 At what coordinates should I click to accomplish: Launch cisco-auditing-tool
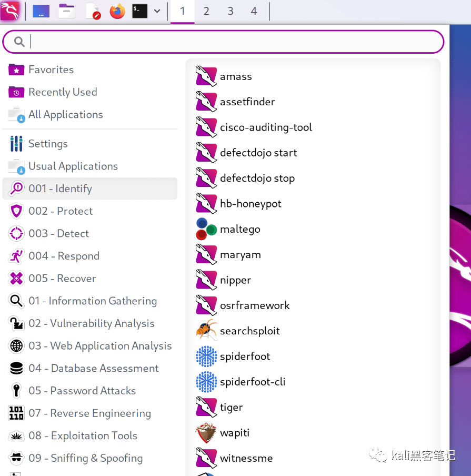coord(313,127)
